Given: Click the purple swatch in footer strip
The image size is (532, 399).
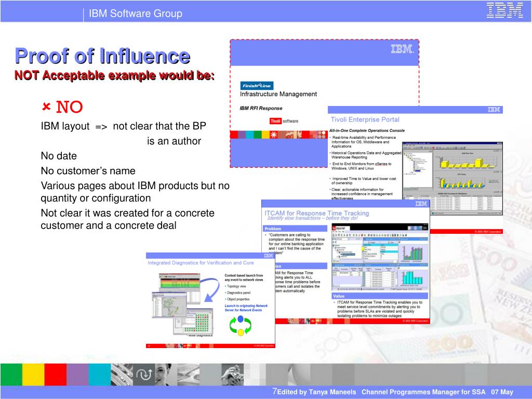Looking at the screenshot, I should (77, 375).
